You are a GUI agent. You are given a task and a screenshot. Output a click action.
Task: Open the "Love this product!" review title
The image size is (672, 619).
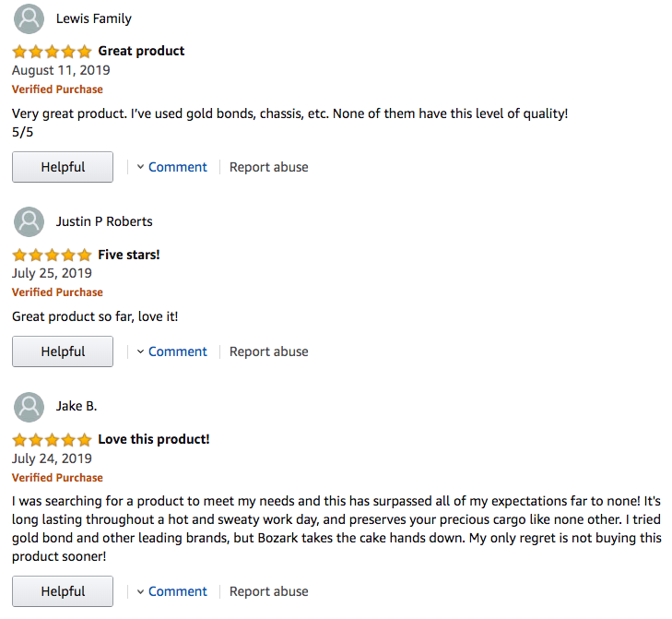153,439
